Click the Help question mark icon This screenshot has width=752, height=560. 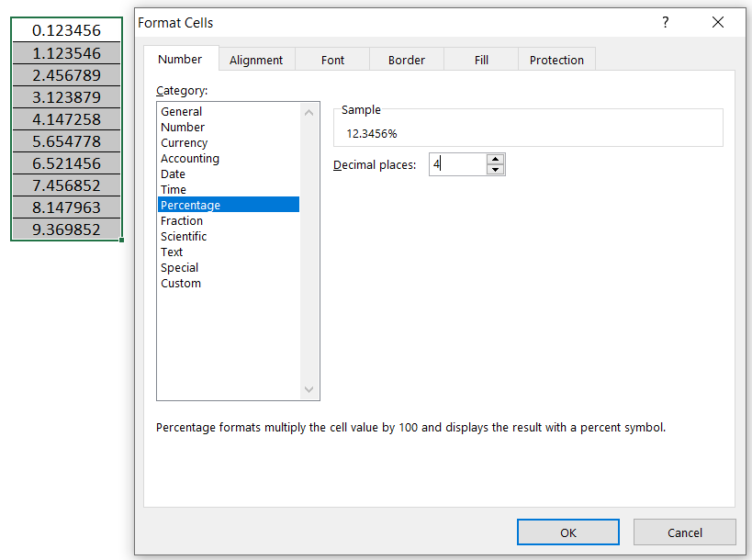coord(665,22)
